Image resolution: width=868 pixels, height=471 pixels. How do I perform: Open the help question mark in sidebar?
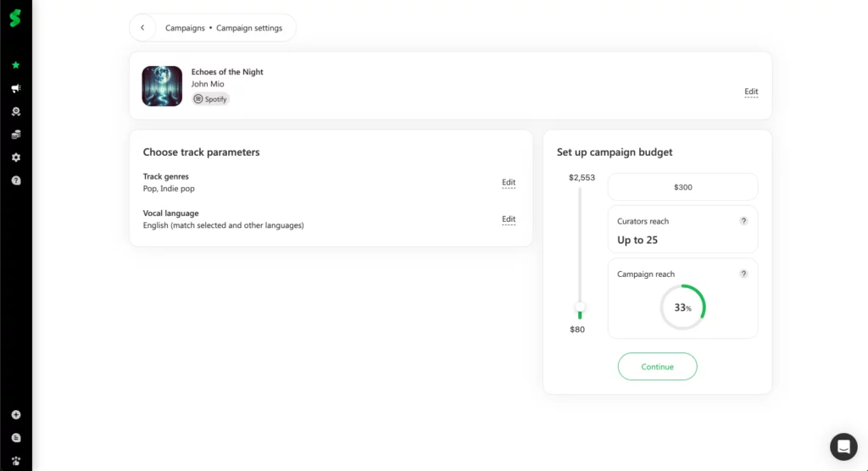15,180
